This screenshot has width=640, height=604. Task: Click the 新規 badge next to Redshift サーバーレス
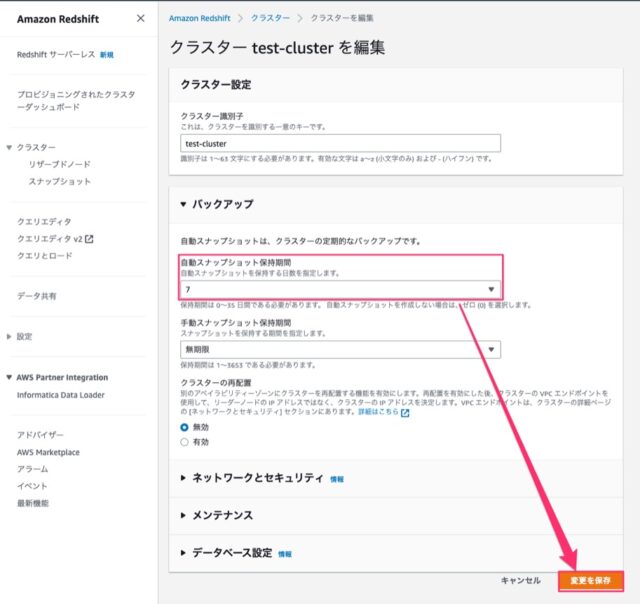(107, 55)
